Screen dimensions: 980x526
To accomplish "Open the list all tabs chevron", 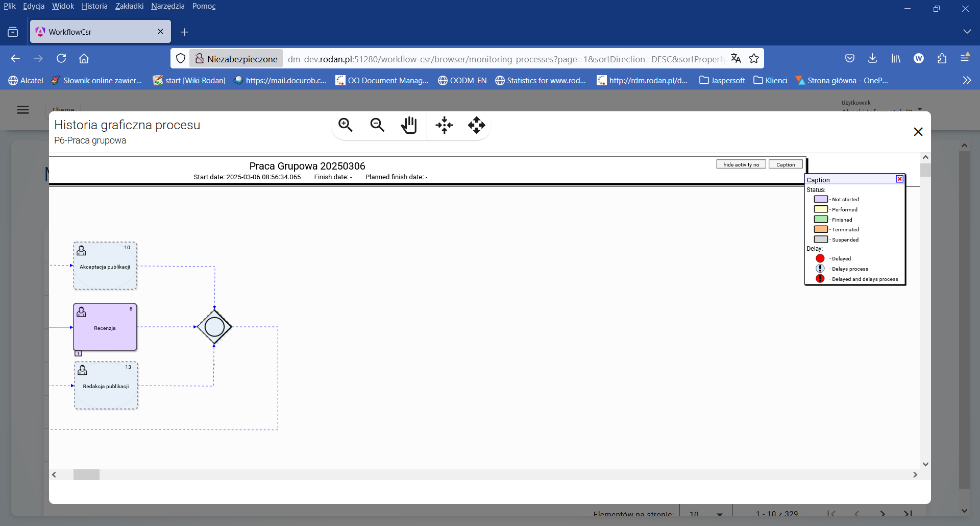I will (968, 31).
